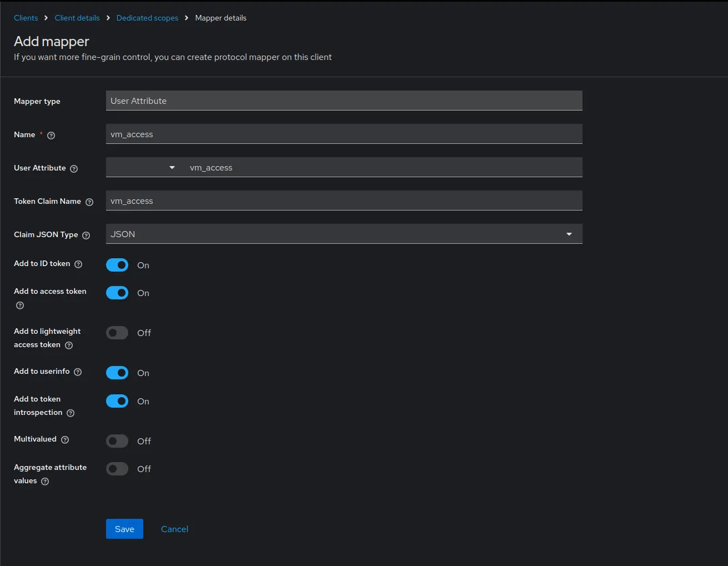
Task: Click help icon next to Name label
Action: (x=51, y=136)
